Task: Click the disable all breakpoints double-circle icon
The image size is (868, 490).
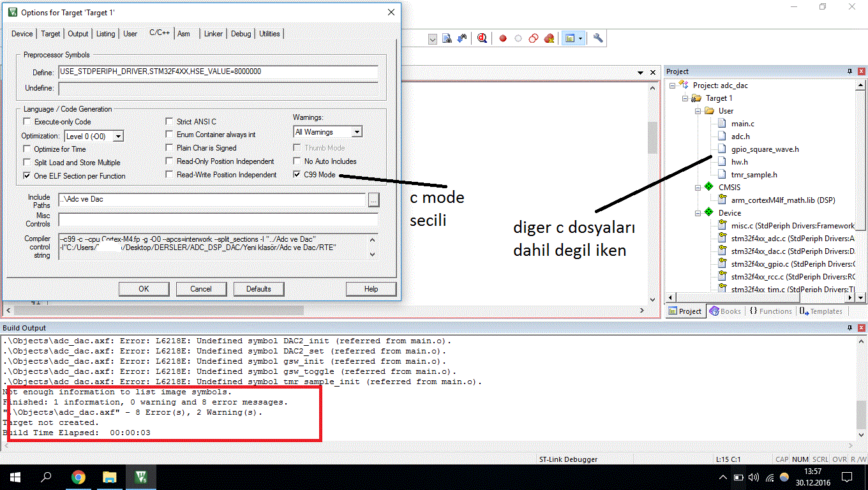Action: pos(534,38)
